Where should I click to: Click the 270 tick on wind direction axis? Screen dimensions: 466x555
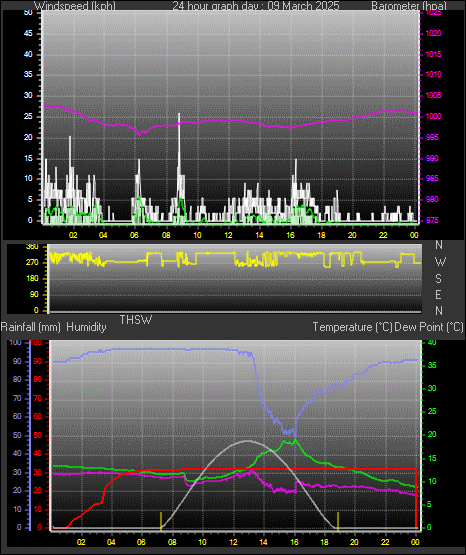tap(33, 262)
